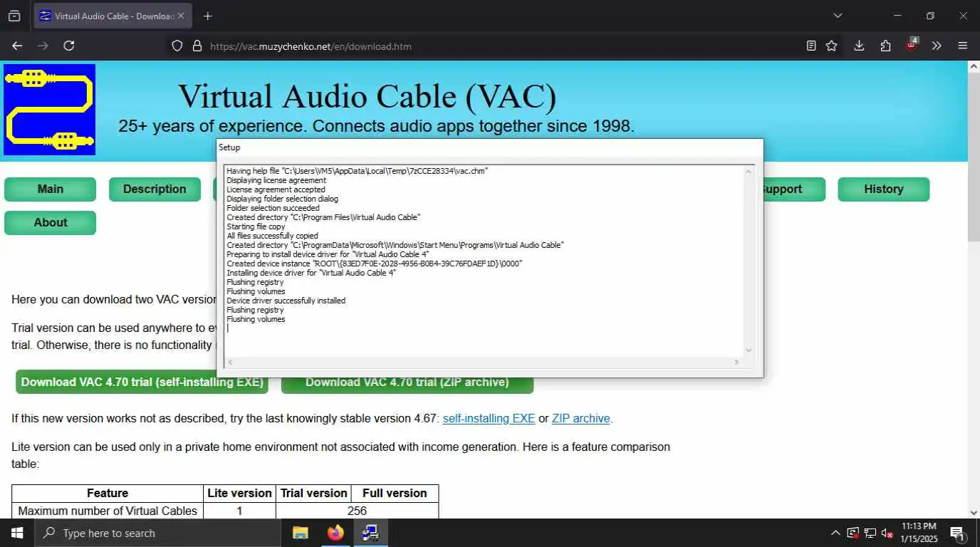Click the Setup window title bar
Viewport: 980px width, 547px height.
[x=490, y=147]
